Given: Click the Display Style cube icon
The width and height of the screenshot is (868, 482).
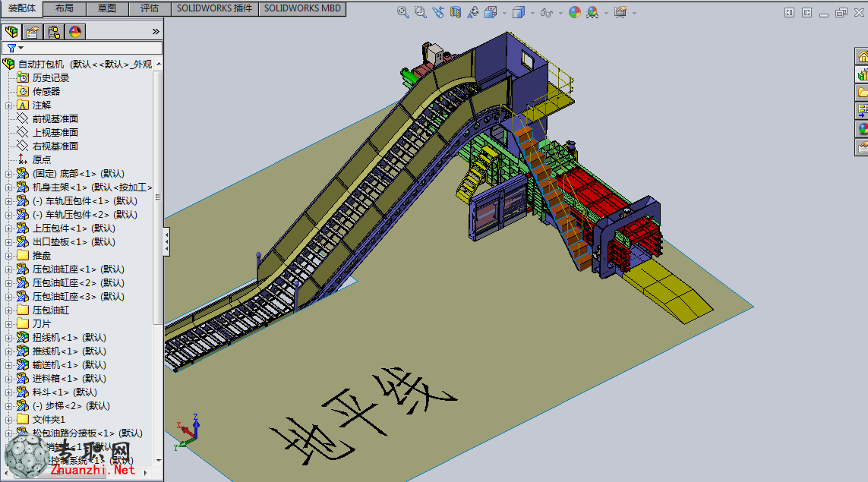Looking at the screenshot, I should (x=518, y=12).
